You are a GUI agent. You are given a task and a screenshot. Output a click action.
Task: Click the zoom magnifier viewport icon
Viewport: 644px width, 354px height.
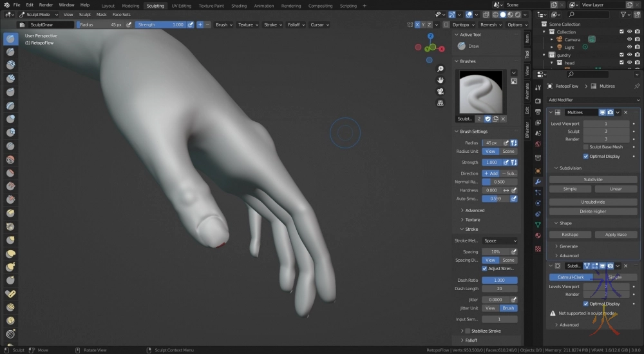point(440,69)
